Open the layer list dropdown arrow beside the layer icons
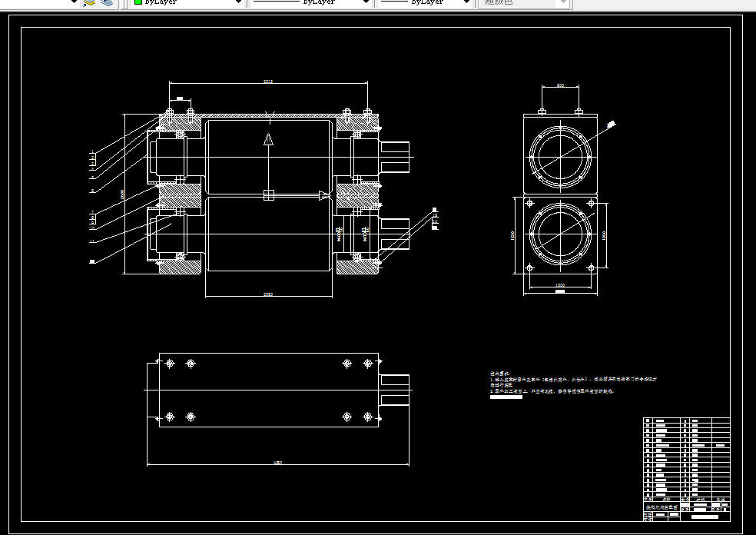This screenshot has height=535, width=756. click(74, 2)
